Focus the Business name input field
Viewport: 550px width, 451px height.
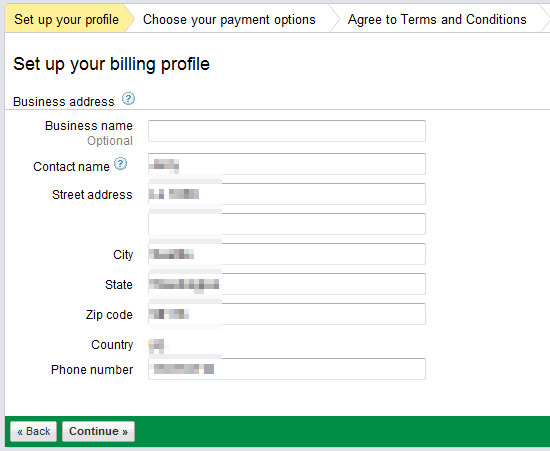(x=287, y=131)
